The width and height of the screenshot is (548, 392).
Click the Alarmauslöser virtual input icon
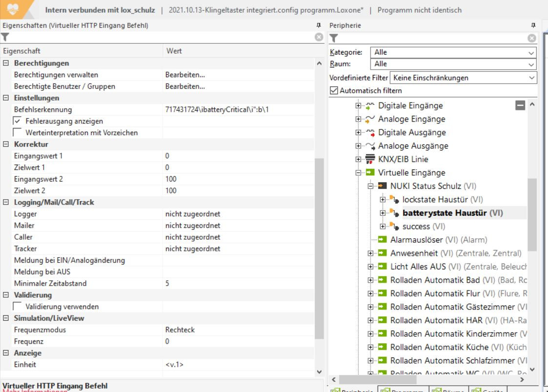384,240
